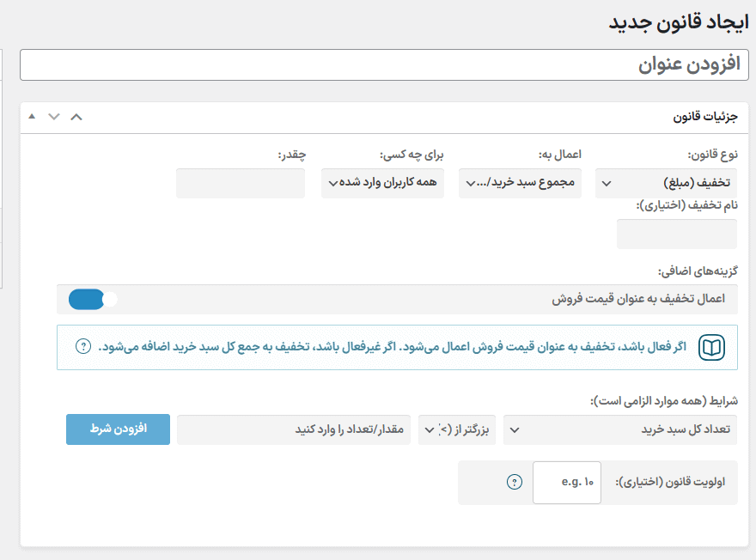This screenshot has width=756, height=560.
Task: Click the rule priority input showing e.g. 10
Action: pos(566,482)
